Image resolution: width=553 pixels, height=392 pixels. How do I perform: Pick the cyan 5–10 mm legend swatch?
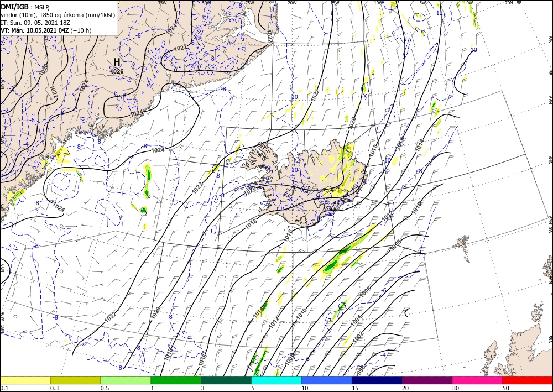point(276,380)
